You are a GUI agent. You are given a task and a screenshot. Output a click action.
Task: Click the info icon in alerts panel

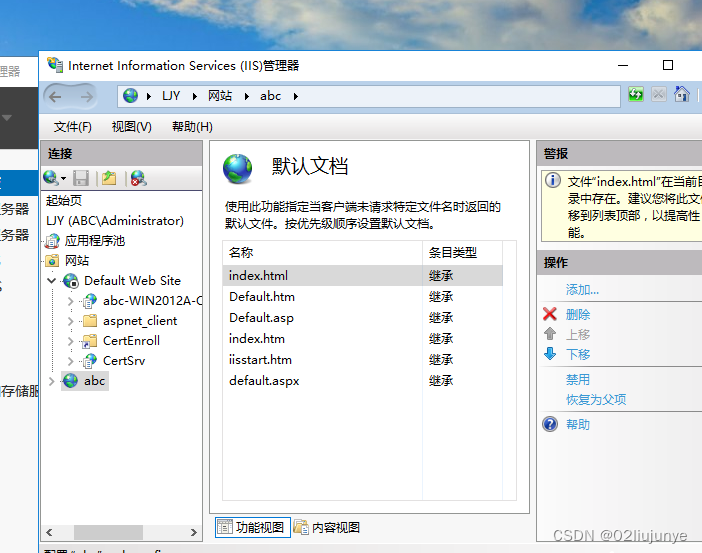click(x=553, y=180)
